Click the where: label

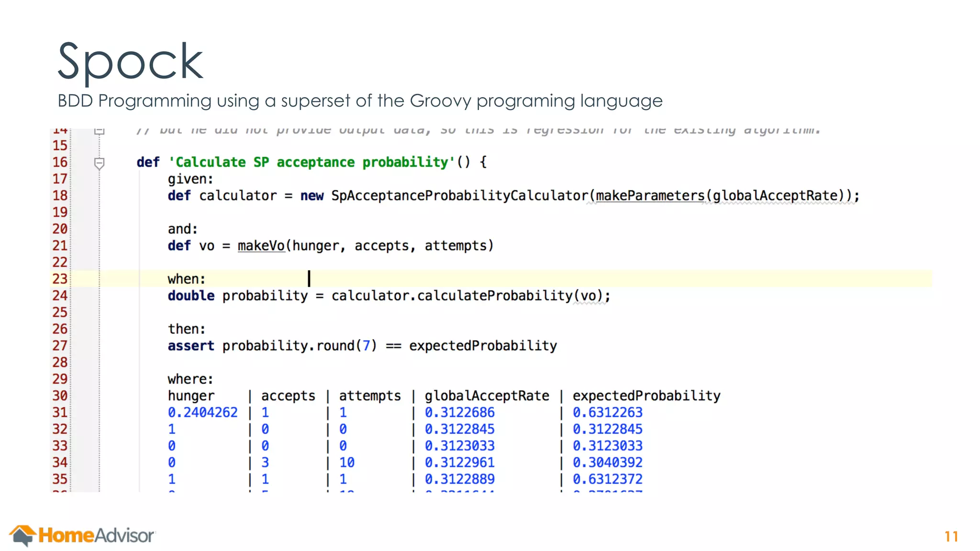tap(190, 379)
